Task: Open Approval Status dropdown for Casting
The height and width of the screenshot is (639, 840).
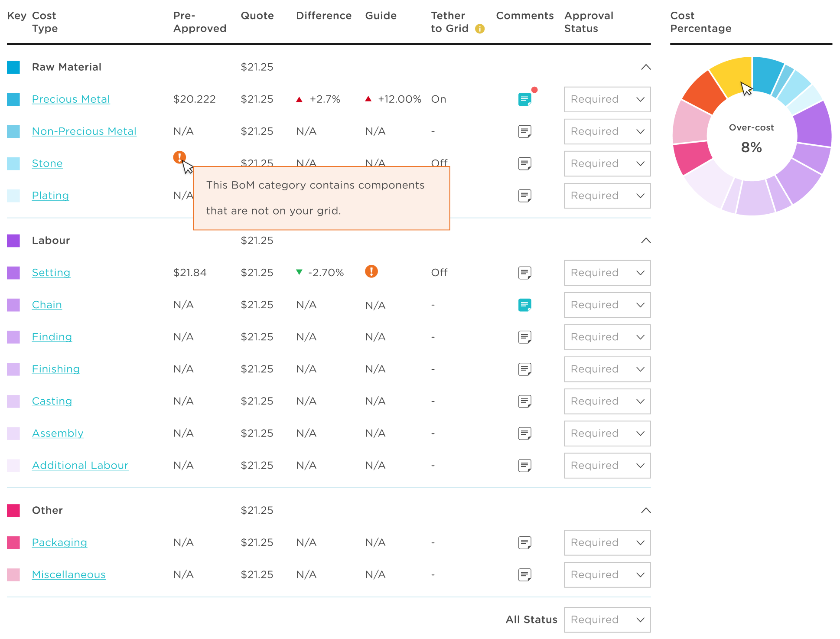Action: pos(607,401)
